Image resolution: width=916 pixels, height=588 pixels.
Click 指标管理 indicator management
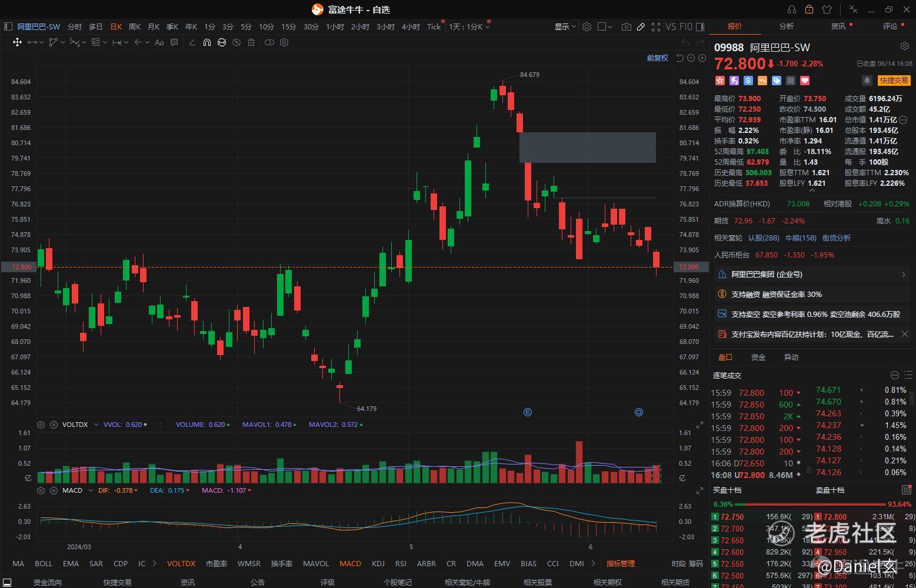pyautogui.click(x=621, y=563)
